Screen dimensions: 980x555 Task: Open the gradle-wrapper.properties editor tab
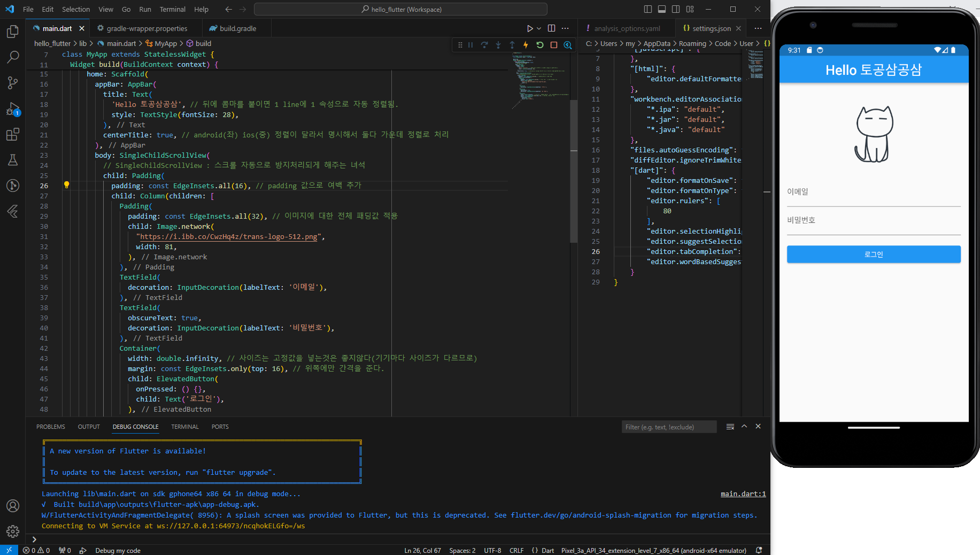146,28
